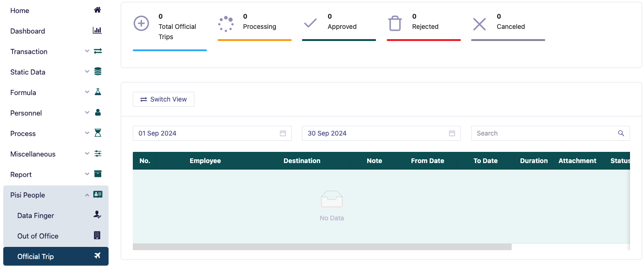Collapse the Pisi People menu
Image resolution: width=644 pixels, height=266 pixels.
click(87, 195)
